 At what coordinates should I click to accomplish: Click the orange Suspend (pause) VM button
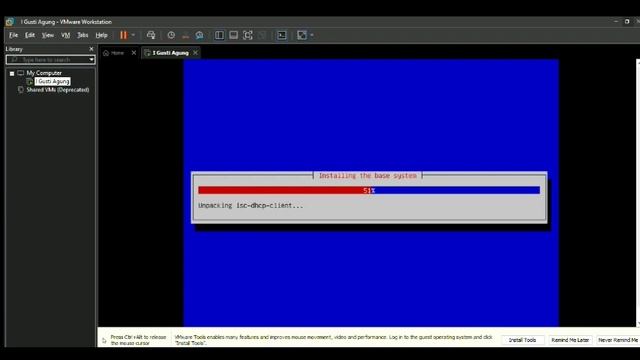(x=123, y=35)
